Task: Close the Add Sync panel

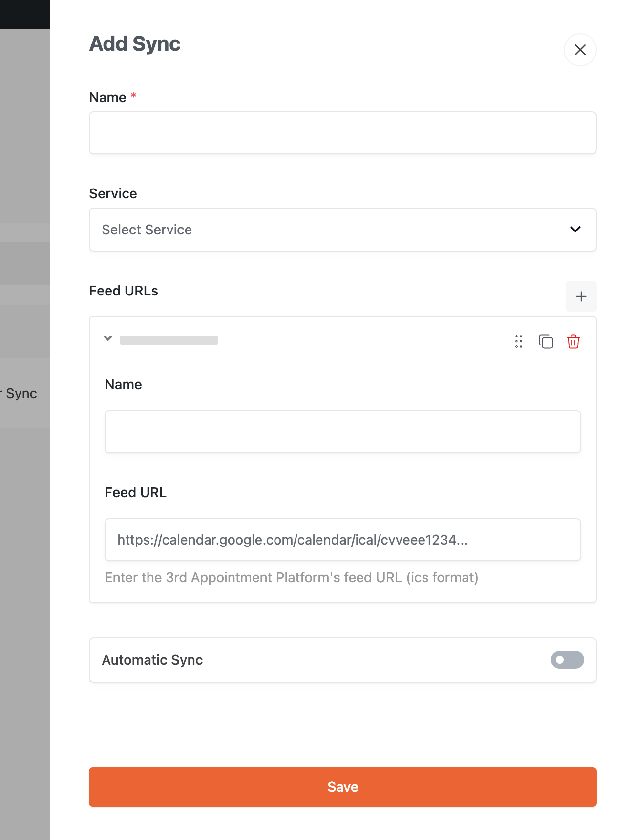Action: [580, 50]
